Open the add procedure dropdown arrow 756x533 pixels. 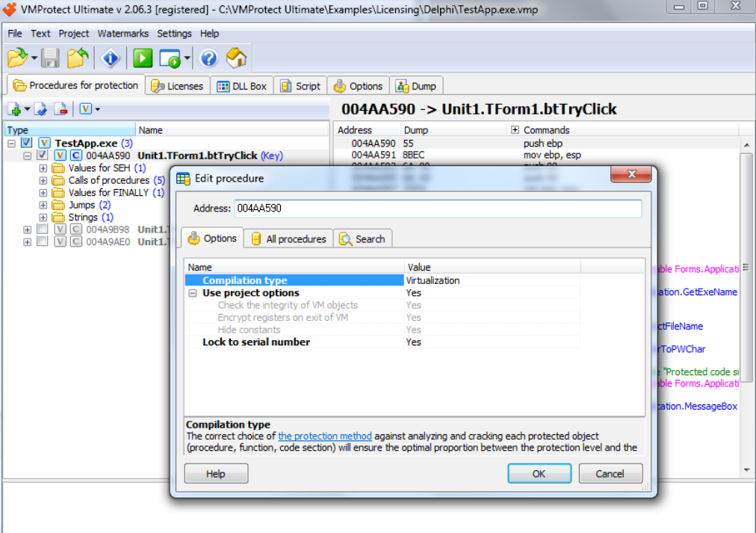27,109
